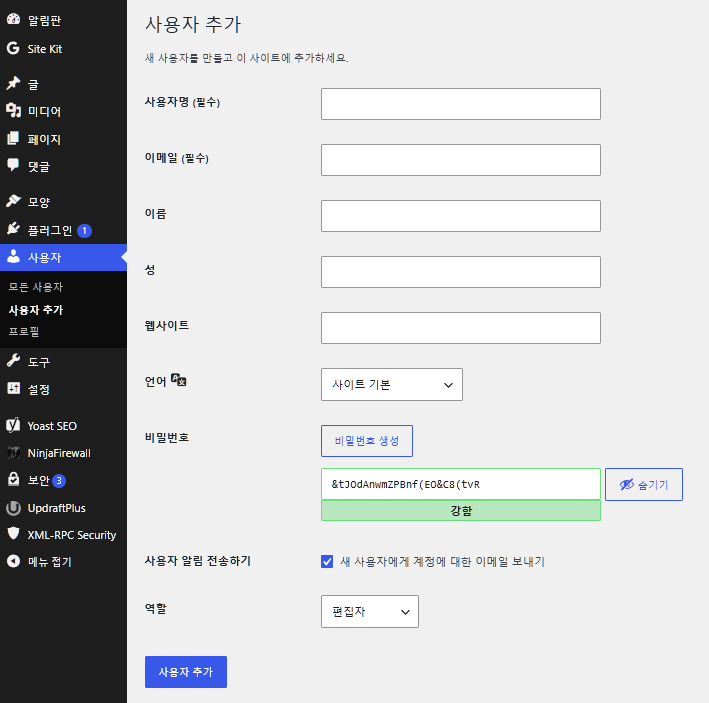Image resolution: width=709 pixels, height=703 pixels.
Task: Click the 미디어 media icon
Action: coord(14,110)
